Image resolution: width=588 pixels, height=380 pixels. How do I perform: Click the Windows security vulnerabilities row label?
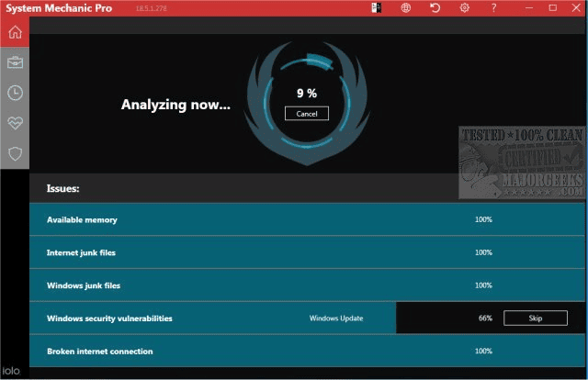109,319
